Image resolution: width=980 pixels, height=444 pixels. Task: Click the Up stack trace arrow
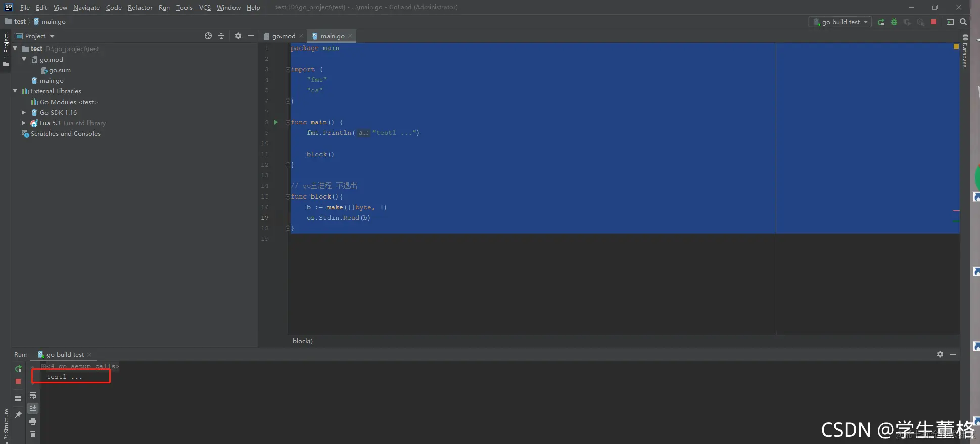tap(33, 367)
